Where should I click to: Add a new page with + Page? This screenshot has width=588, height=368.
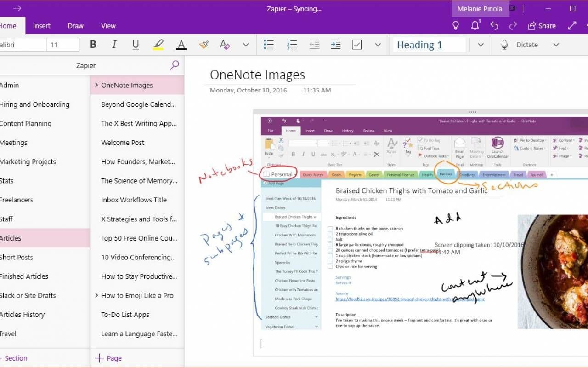coord(108,358)
